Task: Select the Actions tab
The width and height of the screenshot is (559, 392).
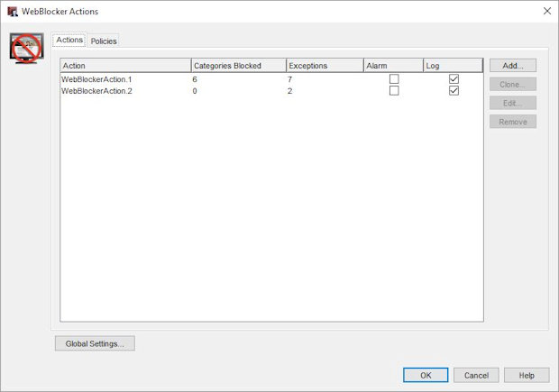Action: click(69, 40)
